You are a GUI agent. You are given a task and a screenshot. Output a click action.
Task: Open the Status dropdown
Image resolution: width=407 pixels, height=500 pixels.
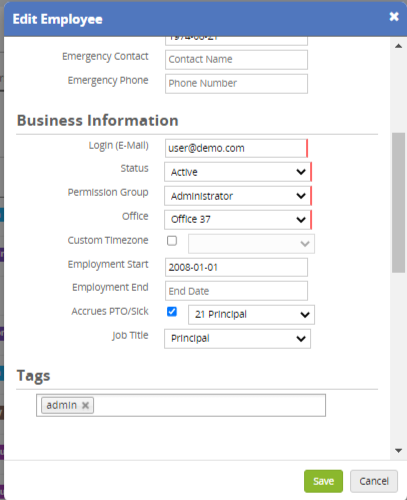[238, 172]
